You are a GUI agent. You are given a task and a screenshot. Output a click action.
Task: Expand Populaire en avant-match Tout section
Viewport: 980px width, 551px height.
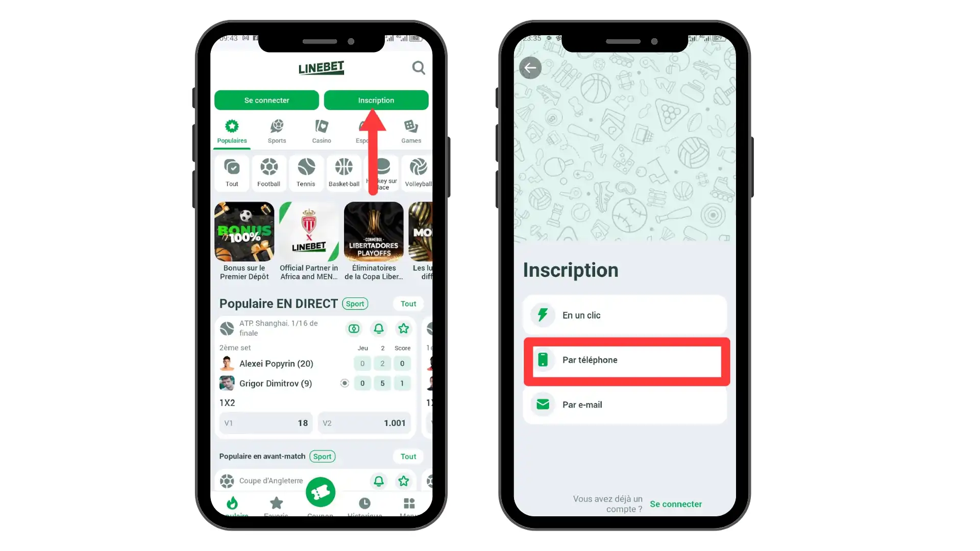(408, 456)
